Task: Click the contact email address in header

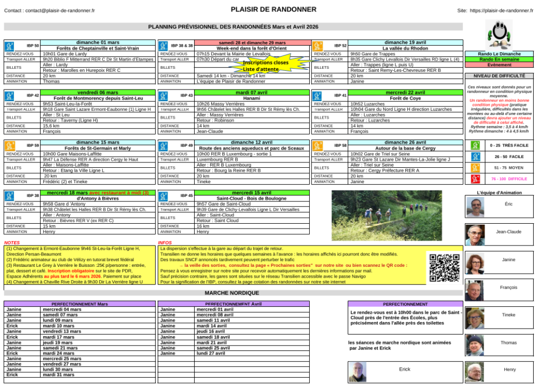Action: point(60,10)
